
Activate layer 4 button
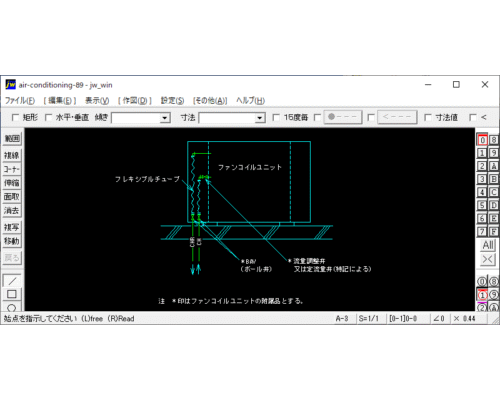[482, 192]
